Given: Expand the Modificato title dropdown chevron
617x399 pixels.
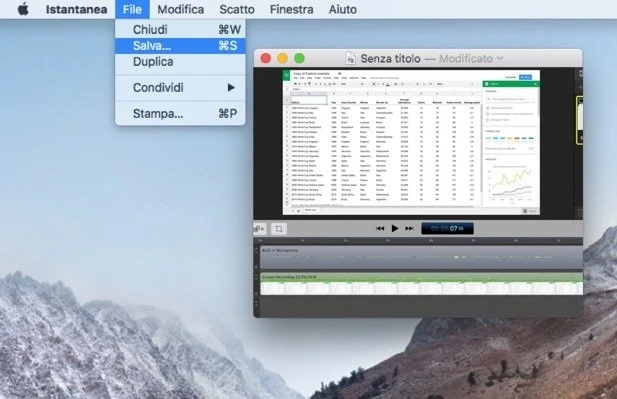Looking at the screenshot, I should coord(500,58).
